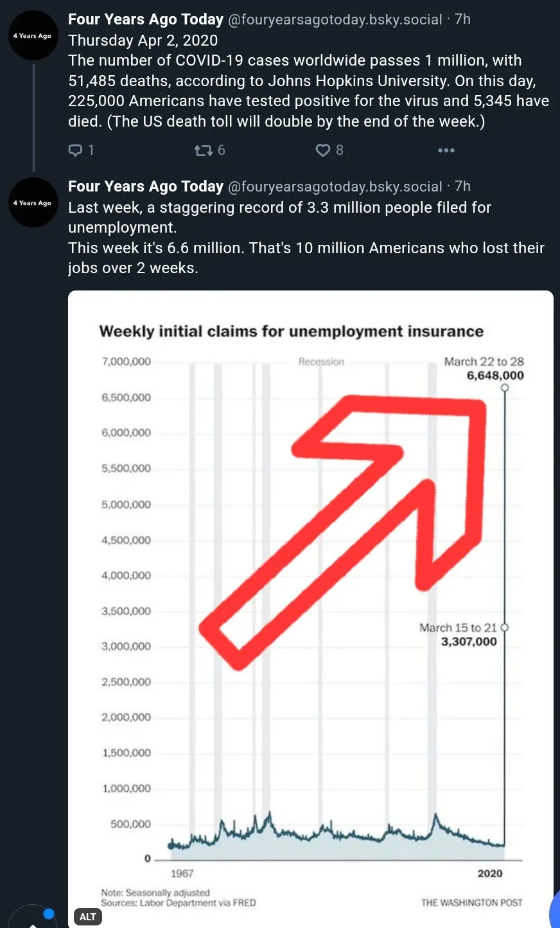Image resolution: width=560 pixels, height=928 pixels.
Task: Like the post with the heart icon
Action: 322,150
